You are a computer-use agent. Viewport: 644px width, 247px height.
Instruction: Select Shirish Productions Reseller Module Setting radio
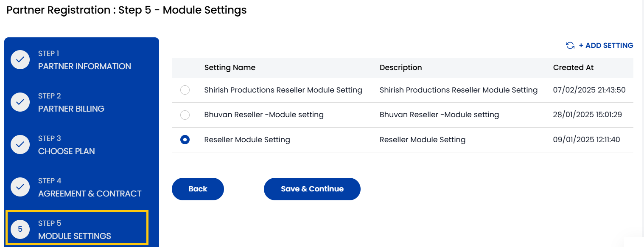click(x=185, y=90)
